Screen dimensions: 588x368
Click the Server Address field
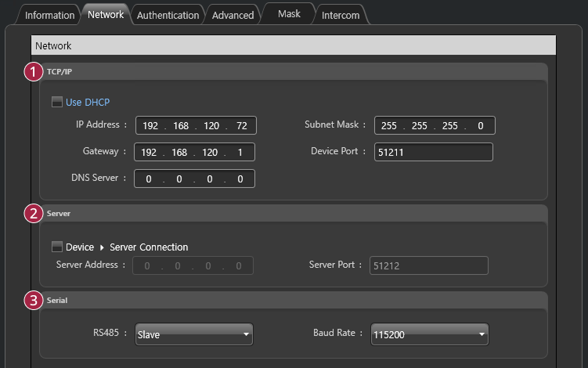pos(193,265)
